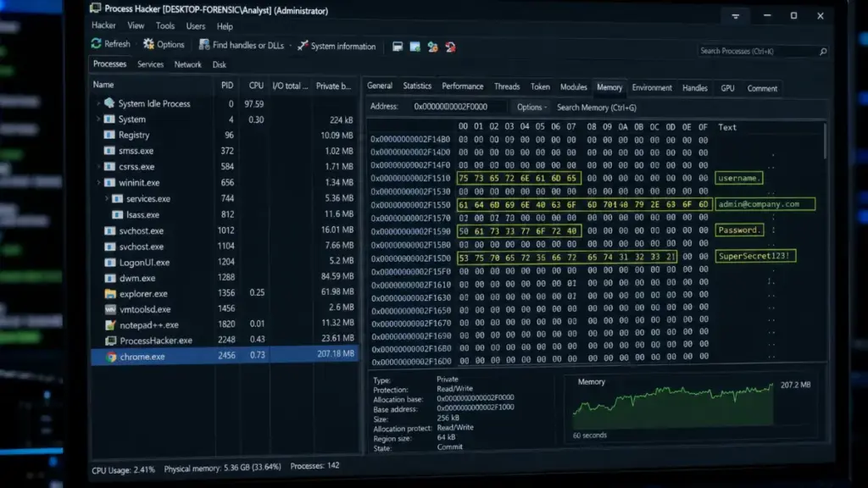
Task: Click the lsass.exe process icon
Action: pos(117,214)
